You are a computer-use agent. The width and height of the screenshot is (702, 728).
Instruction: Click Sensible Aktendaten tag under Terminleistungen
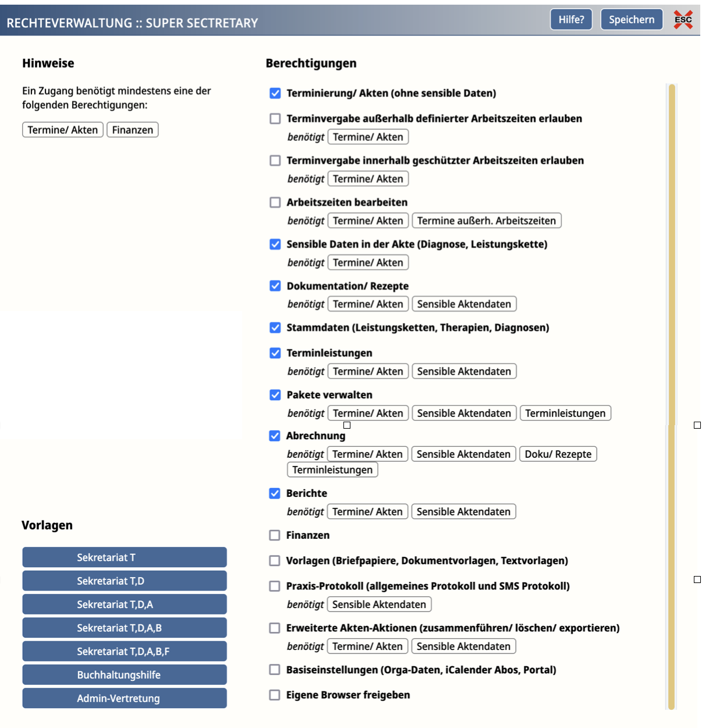tap(464, 372)
